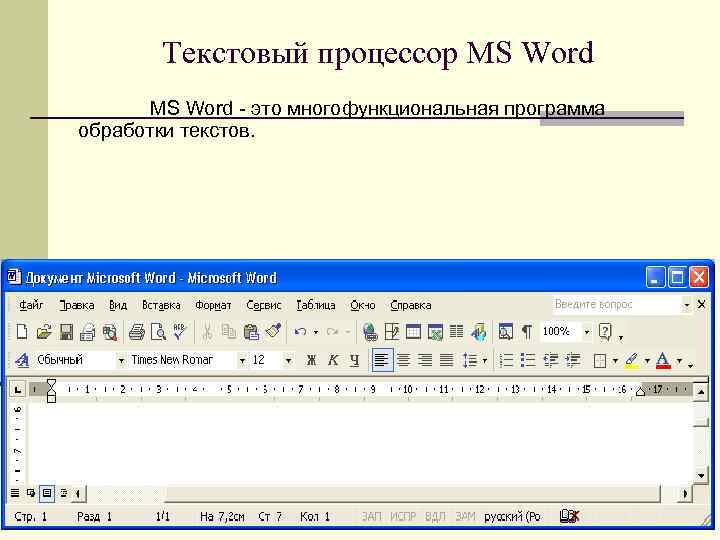The image size is (720, 540).
Task: Center align the text
Action: (x=403, y=360)
